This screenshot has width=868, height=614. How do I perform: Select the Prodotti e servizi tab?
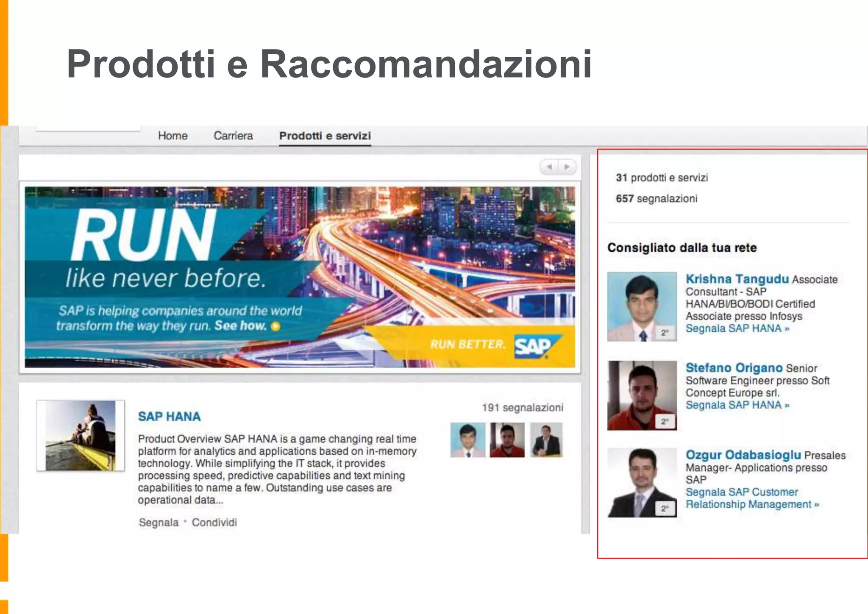pyautogui.click(x=325, y=136)
